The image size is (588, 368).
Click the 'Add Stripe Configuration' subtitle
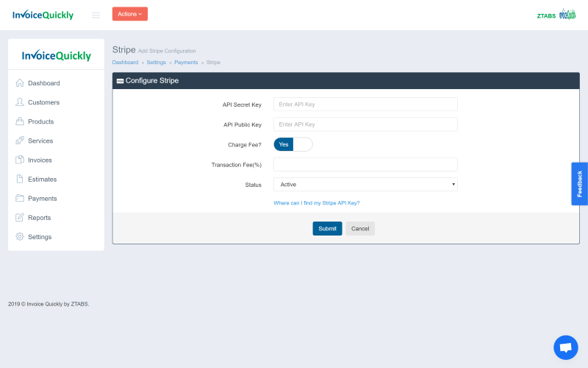coord(167,51)
